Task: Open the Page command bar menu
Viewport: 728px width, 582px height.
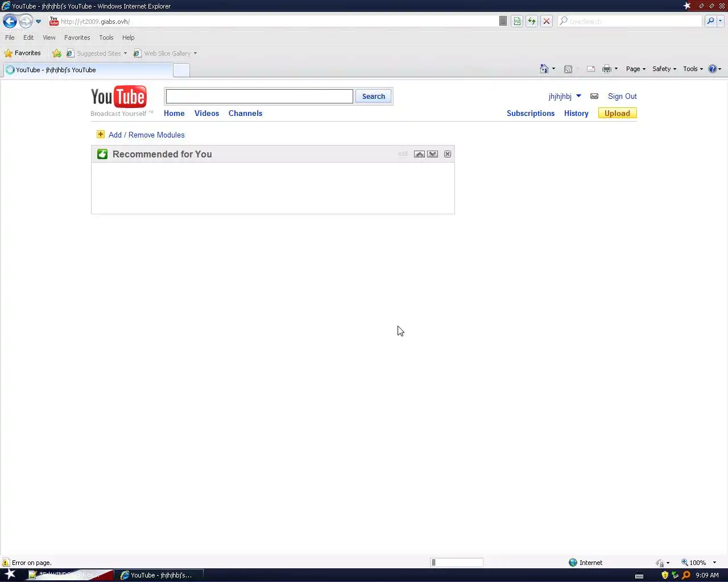Action: point(635,69)
